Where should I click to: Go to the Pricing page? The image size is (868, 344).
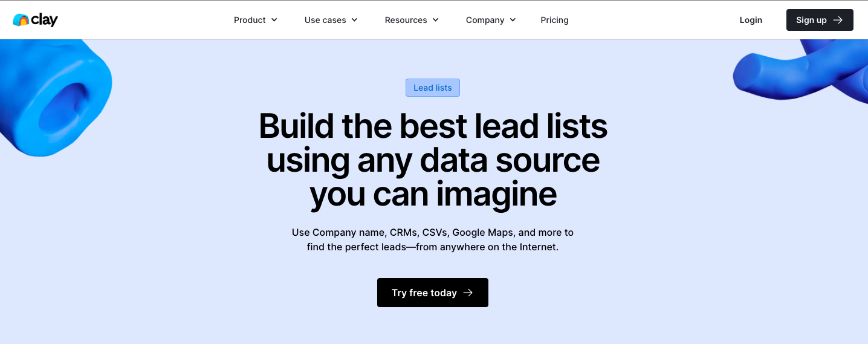(x=554, y=20)
